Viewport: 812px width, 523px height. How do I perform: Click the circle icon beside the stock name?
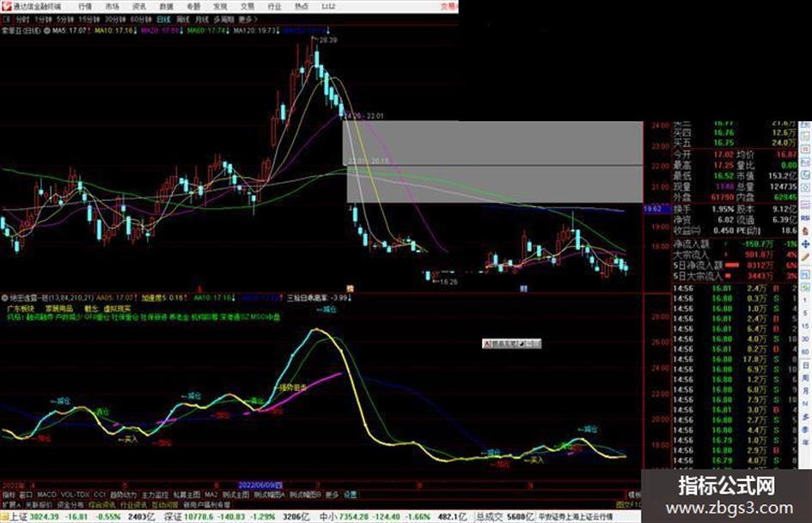click(x=47, y=31)
